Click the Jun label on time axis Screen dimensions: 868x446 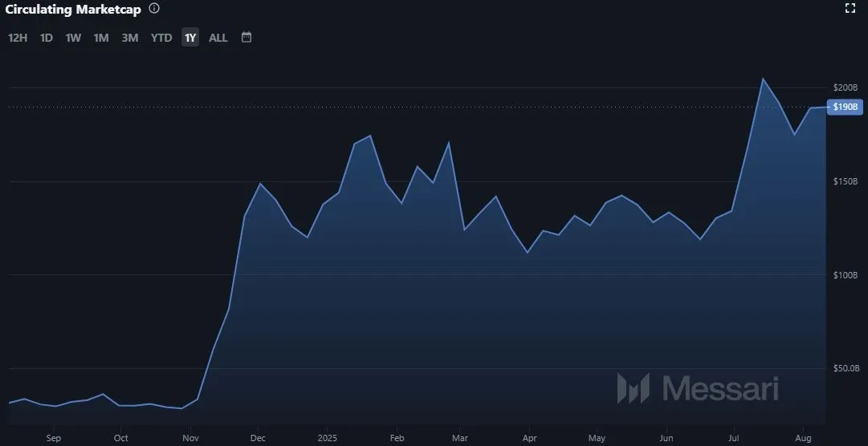tap(666, 438)
